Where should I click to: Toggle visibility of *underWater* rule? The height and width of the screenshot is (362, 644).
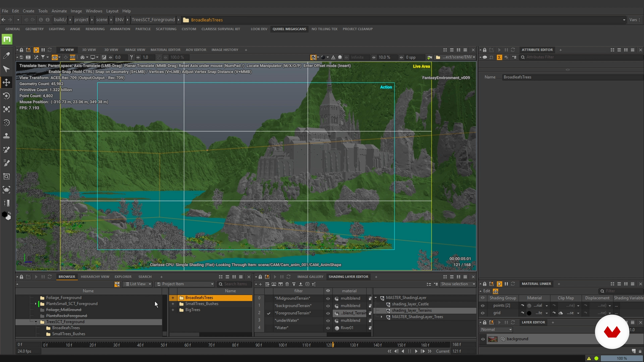tap(328, 321)
